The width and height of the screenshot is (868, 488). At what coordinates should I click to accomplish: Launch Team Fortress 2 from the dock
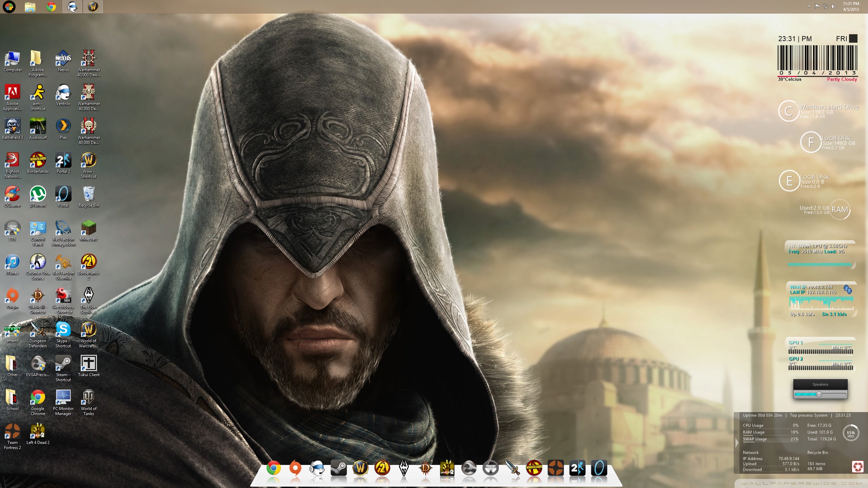pyautogui.click(x=555, y=468)
